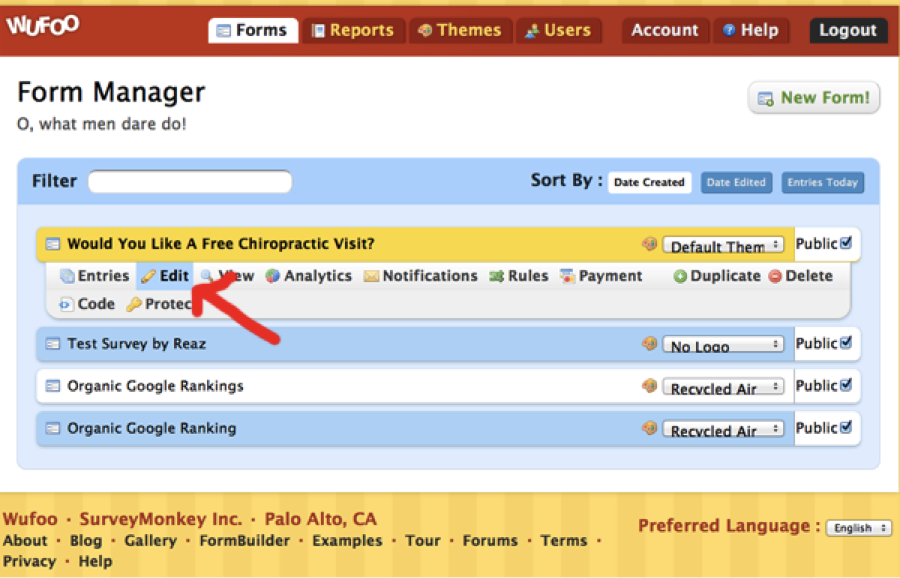
Task: Open the Default Theme dropdown
Action: (x=723, y=246)
